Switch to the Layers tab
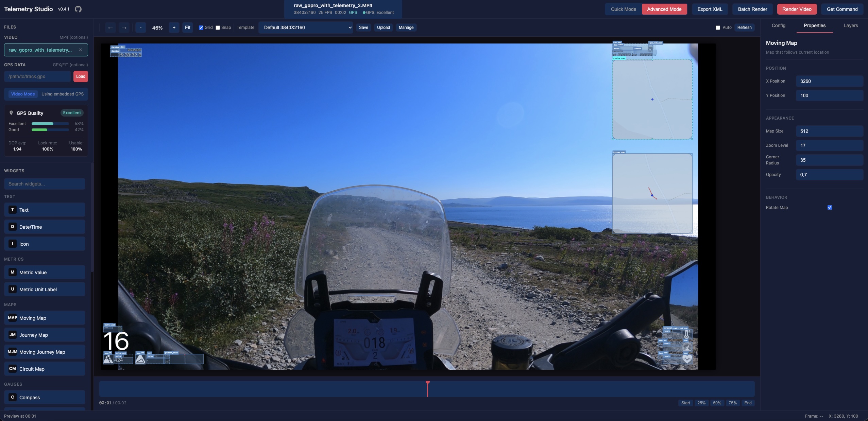This screenshot has height=421, width=868. tap(850, 25)
